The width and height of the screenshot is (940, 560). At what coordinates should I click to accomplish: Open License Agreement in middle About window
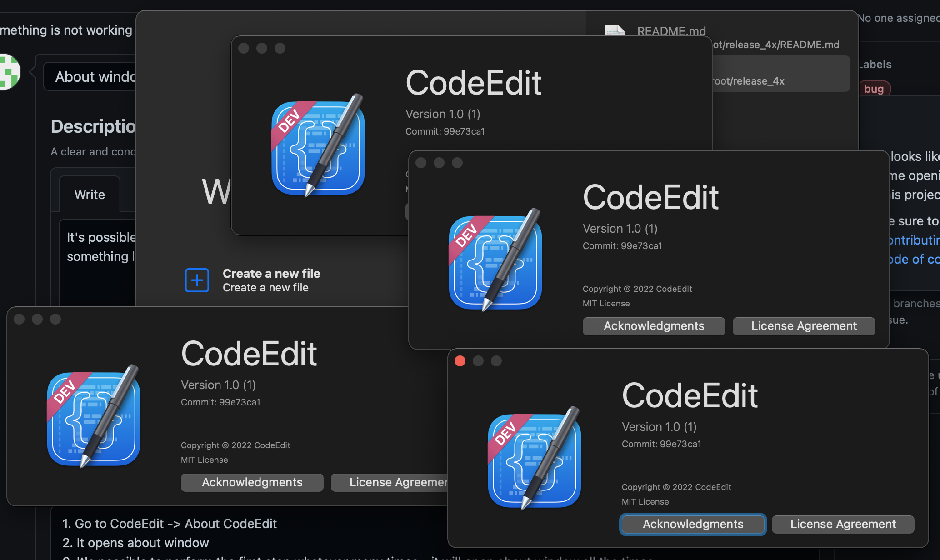point(804,326)
